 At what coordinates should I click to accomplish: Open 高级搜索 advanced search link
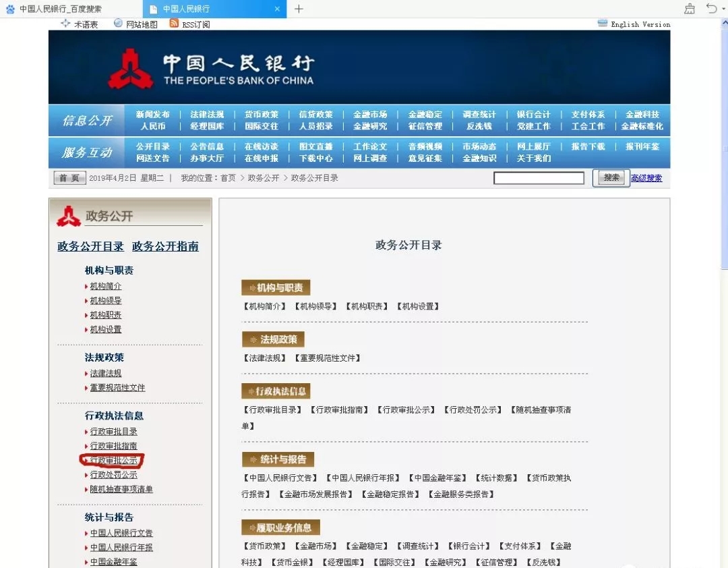click(x=646, y=178)
